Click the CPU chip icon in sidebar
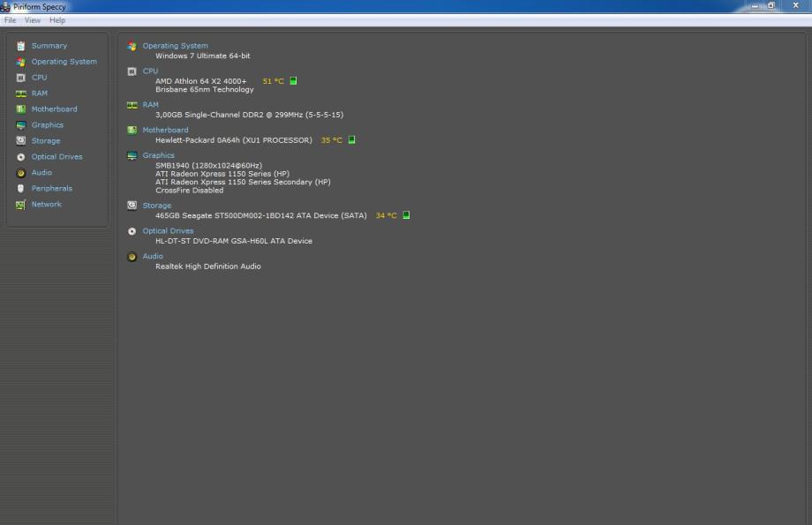The width and height of the screenshot is (812, 525). click(x=20, y=78)
